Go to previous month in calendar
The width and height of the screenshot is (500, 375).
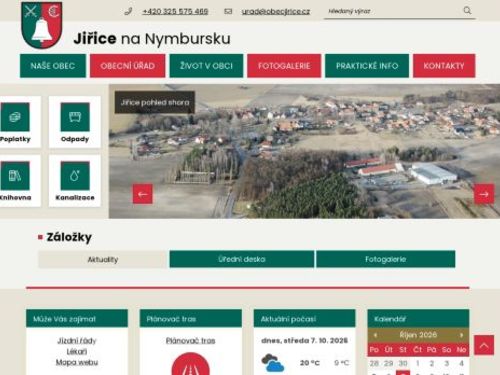coord(375,335)
